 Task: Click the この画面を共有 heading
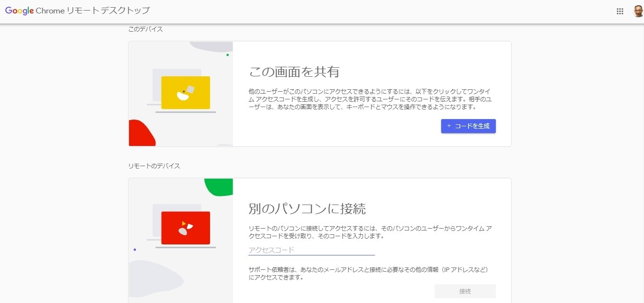pyautogui.click(x=294, y=72)
